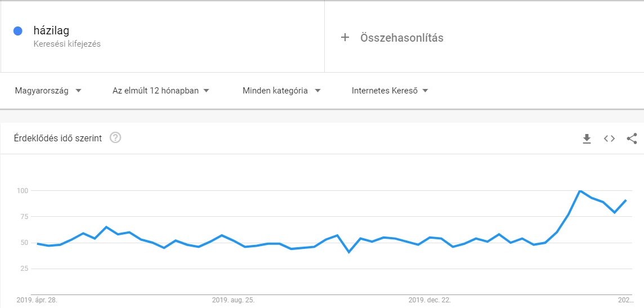
Task: Click the blue dot next to házilag
Action: coord(18,32)
